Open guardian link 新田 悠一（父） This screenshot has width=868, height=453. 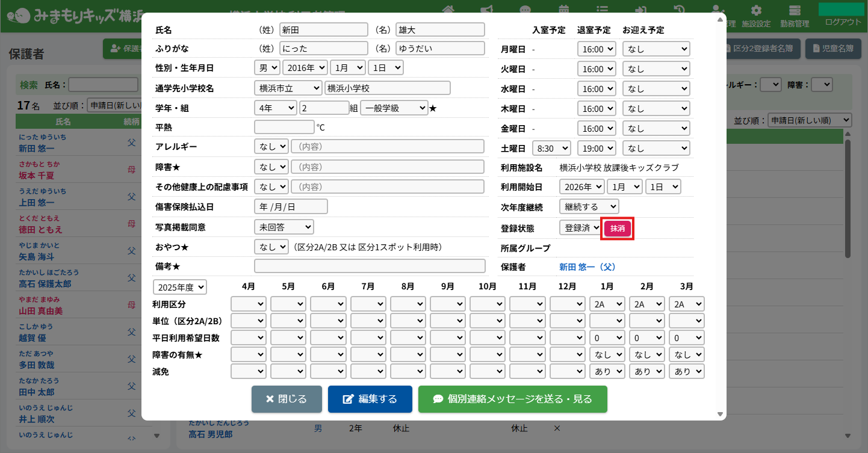[587, 267]
